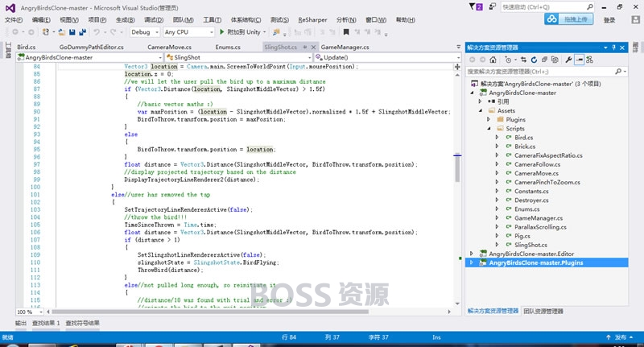The width and height of the screenshot is (644, 347).
Task: Select GameManager.cs in Solution Explorer
Action: click(x=539, y=218)
